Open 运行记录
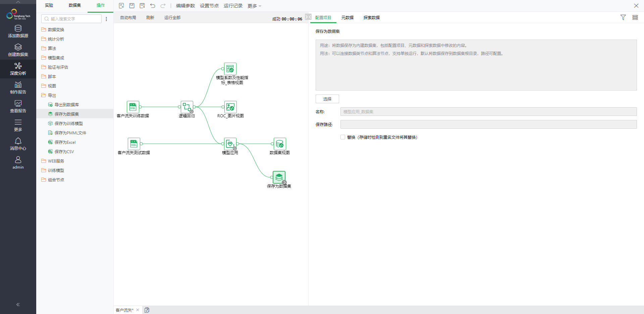The height and width of the screenshot is (314, 644). [233, 6]
